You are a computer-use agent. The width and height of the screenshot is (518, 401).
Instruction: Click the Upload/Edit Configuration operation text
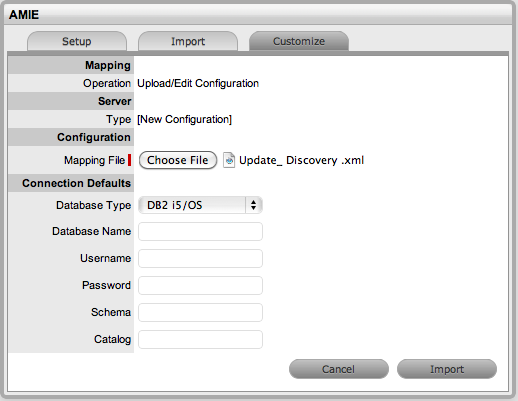(198, 83)
